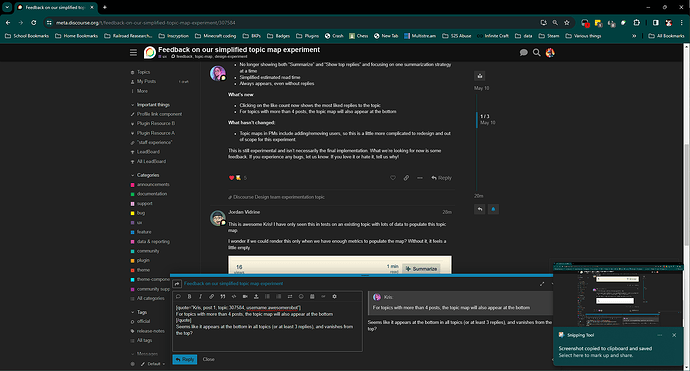Viewport: 690px width, 371px height.
Task: Bookmark this page with star icon
Action: [x=567, y=23]
